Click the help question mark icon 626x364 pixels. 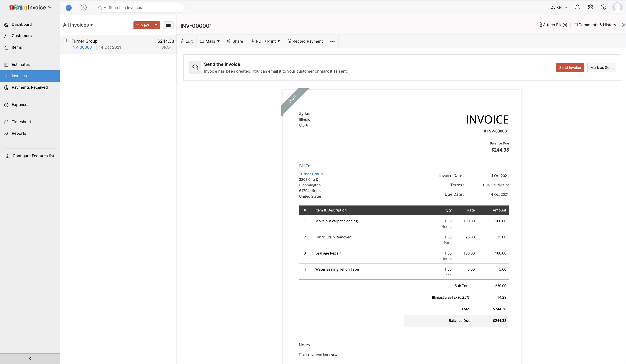(x=603, y=7)
